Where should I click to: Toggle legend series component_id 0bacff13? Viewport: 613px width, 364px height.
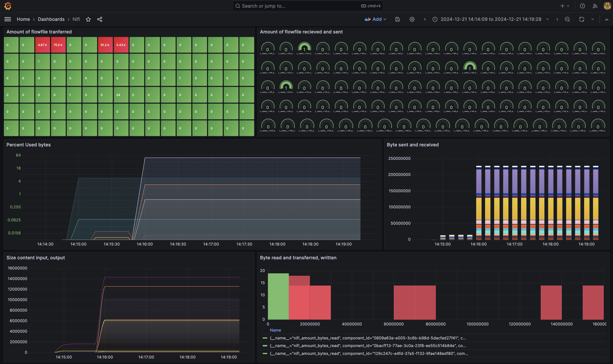(368, 346)
